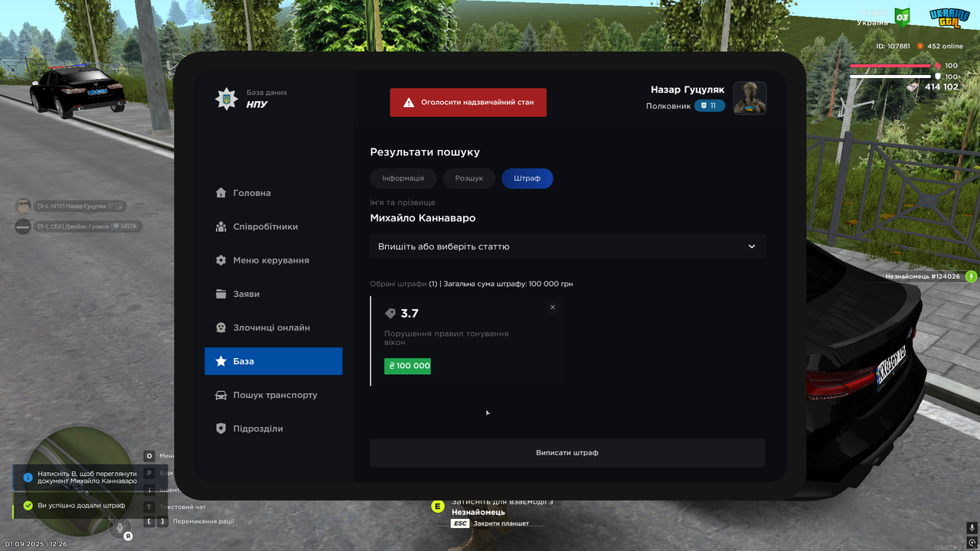Click the НПУ police badge logo
Viewport: 980px width, 551px height.
[227, 99]
